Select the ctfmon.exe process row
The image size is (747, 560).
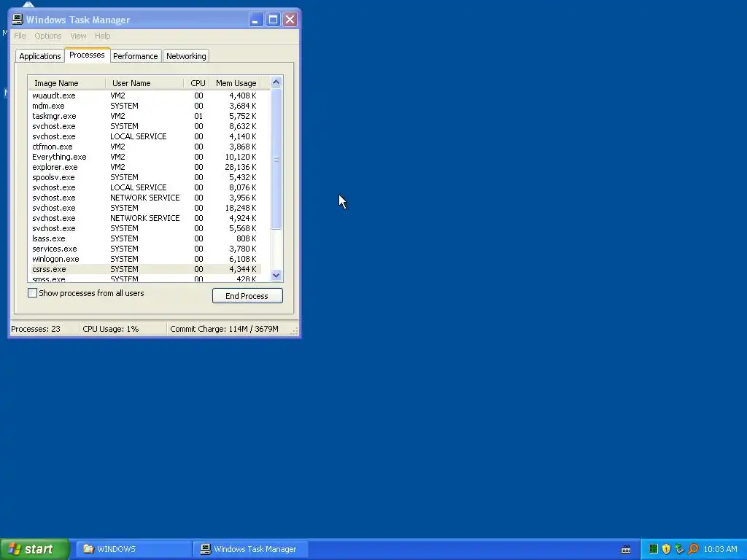pos(145,147)
